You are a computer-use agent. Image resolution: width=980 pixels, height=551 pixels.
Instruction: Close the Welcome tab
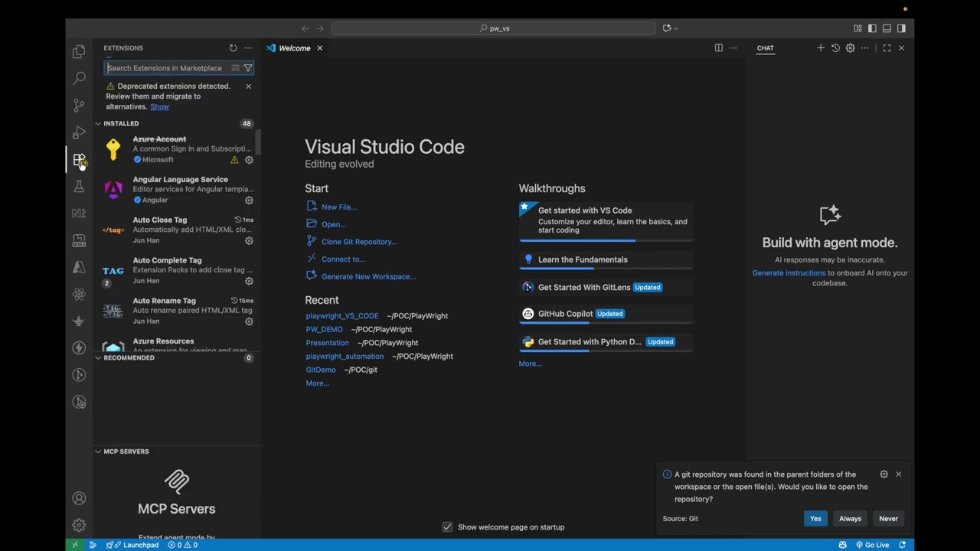(319, 48)
